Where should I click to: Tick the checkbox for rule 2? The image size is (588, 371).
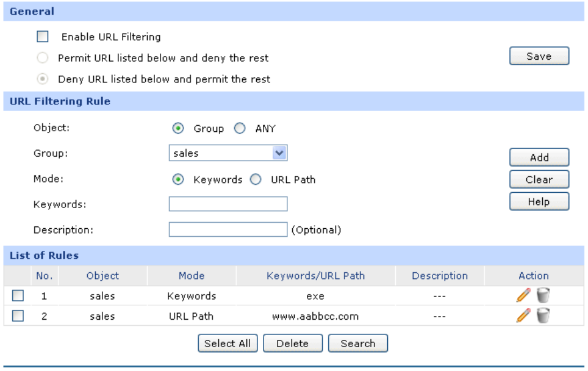pyautogui.click(x=18, y=316)
